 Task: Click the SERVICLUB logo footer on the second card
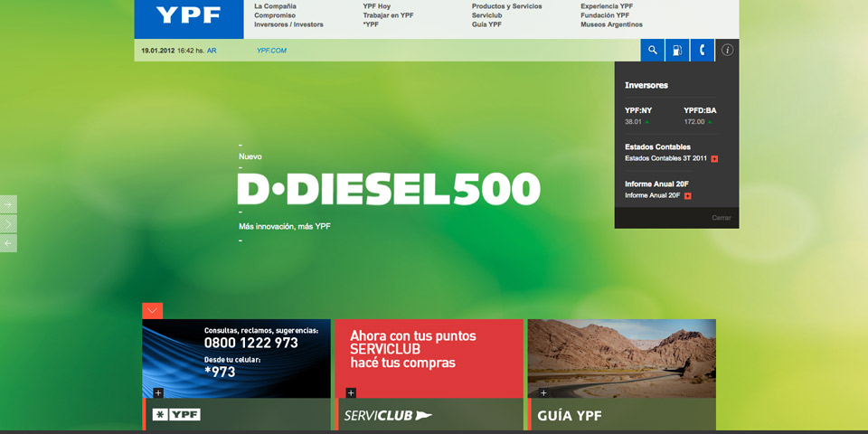tap(388, 415)
